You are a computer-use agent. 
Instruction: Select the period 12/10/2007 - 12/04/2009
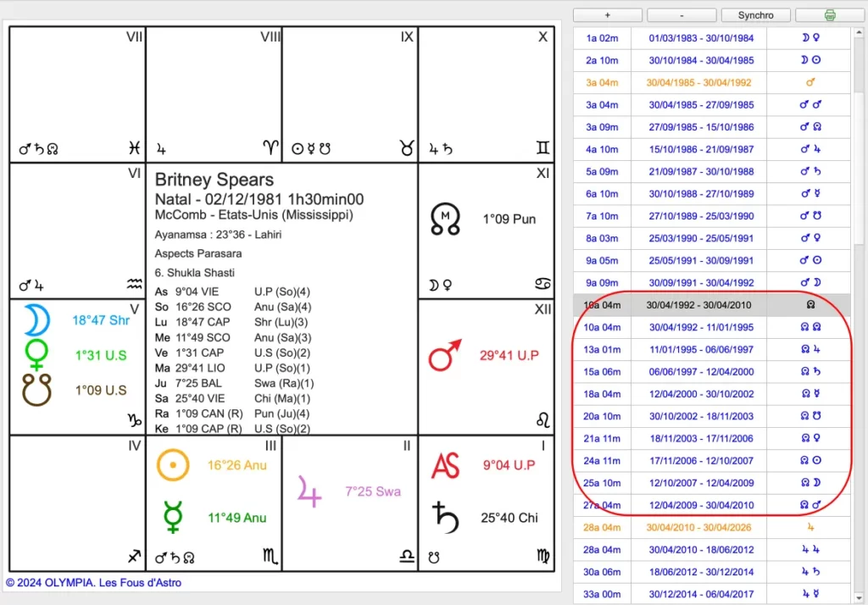[x=712, y=483]
